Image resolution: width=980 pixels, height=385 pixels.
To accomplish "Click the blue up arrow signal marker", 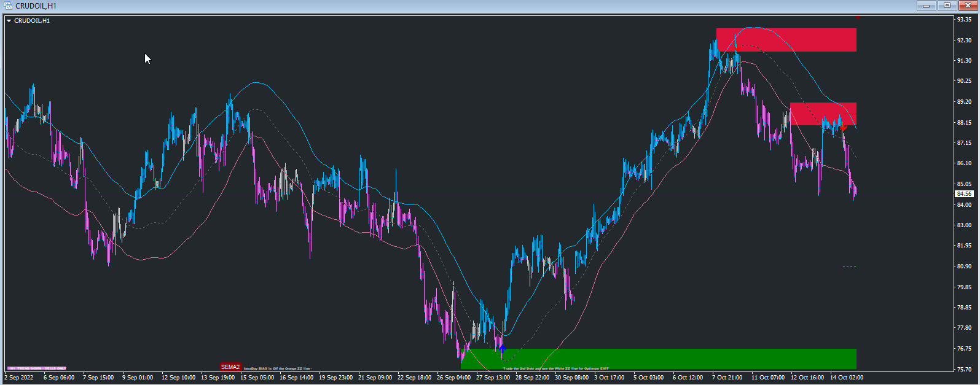I will (502, 348).
